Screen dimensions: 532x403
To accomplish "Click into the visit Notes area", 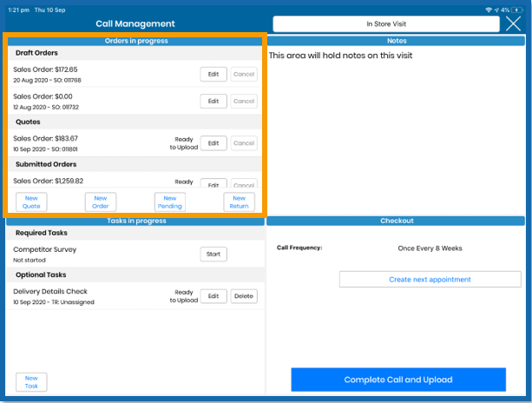I will (396, 130).
